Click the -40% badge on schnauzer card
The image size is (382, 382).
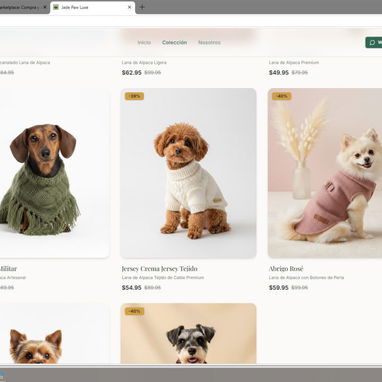click(x=134, y=311)
